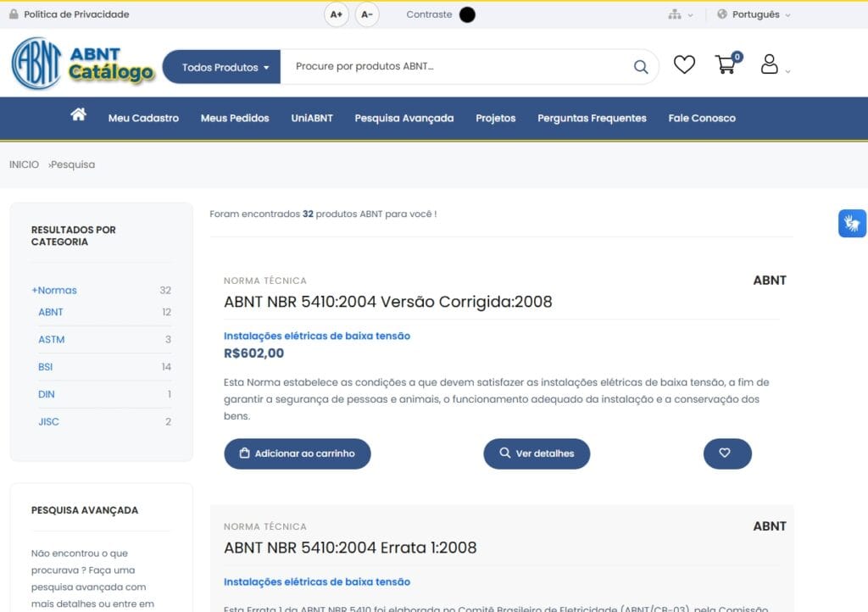868x612 pixels.
Task: Open the Todos Produtos dropdown
Action: [221, 67]
